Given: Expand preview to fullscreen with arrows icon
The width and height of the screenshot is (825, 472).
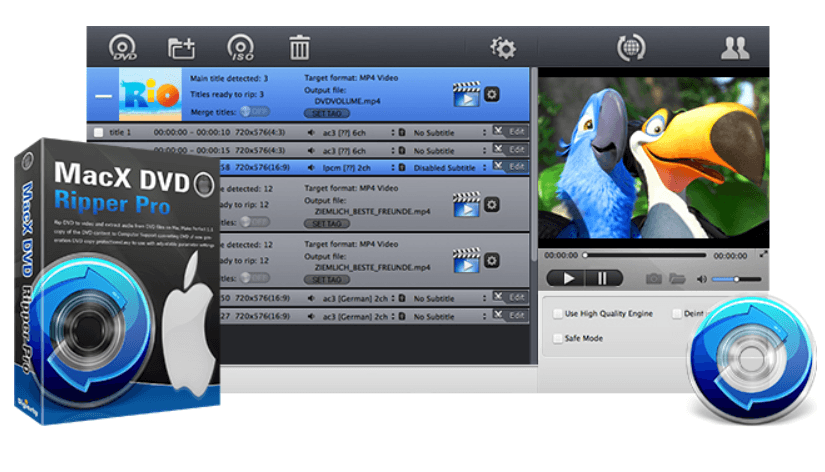Looking at the screenshot, I should coord(763,254).
